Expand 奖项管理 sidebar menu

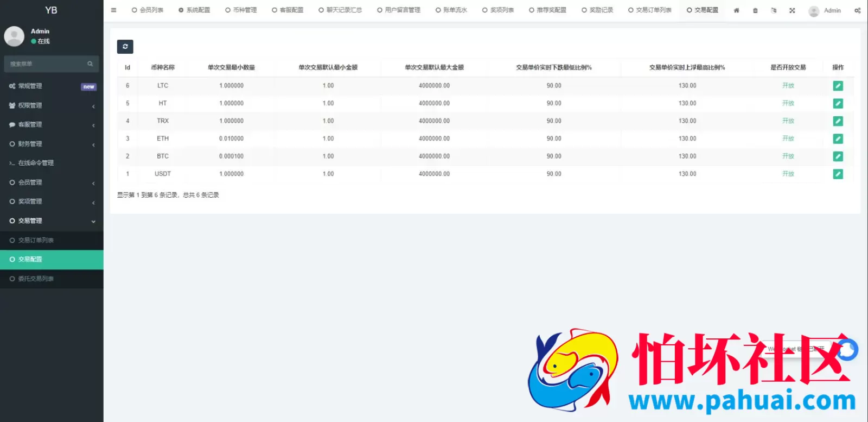(x=52, y=201)
